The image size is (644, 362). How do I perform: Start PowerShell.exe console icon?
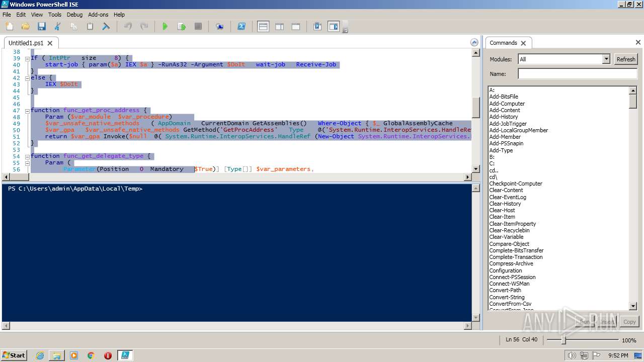coord(242,26)
